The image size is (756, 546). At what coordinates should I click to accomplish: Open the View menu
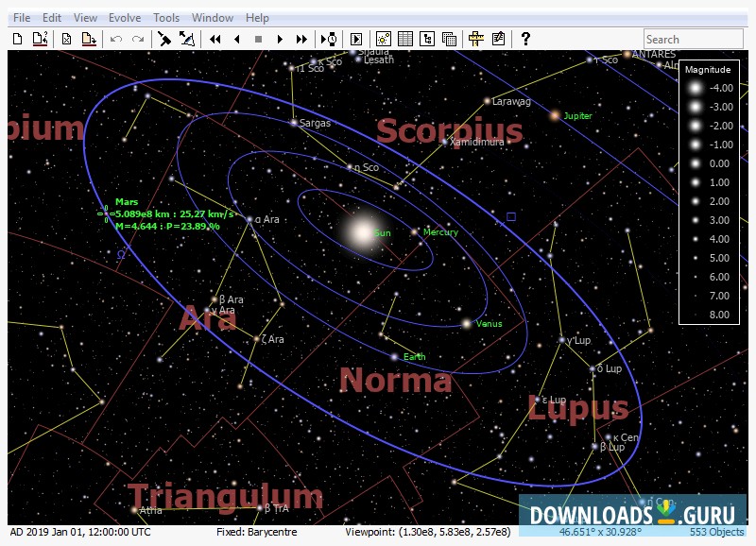pos(85,18)
